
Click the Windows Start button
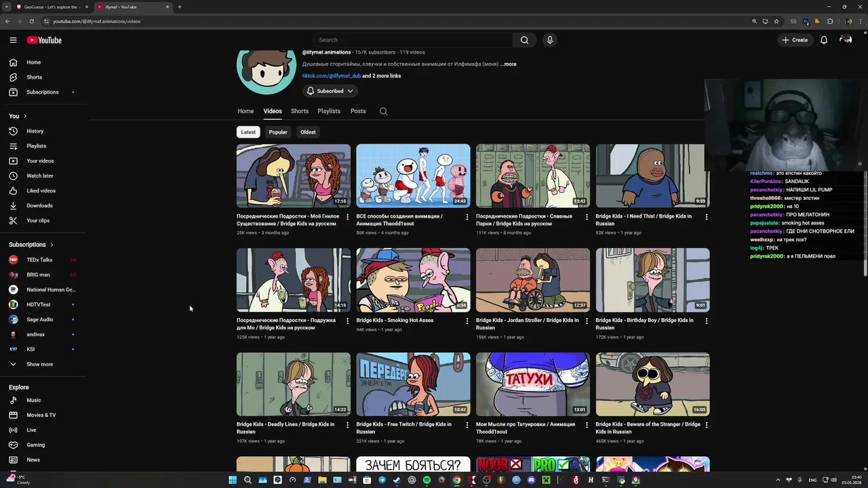click(x=233, y=480)
